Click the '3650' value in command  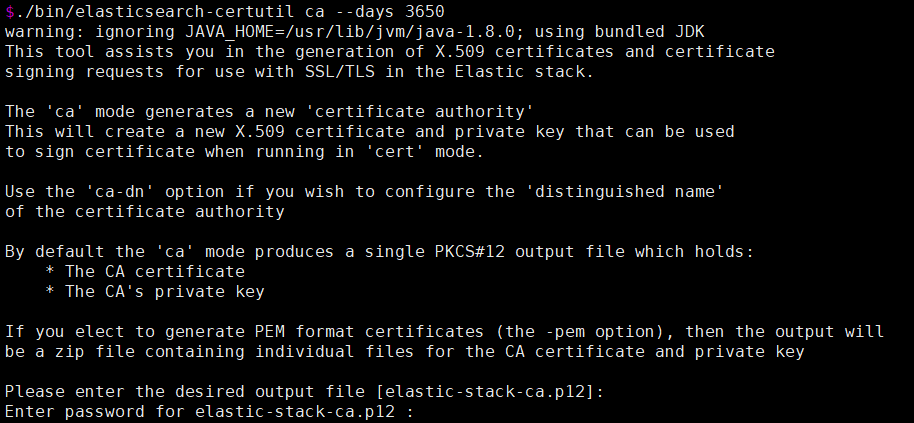click(424, 12)
